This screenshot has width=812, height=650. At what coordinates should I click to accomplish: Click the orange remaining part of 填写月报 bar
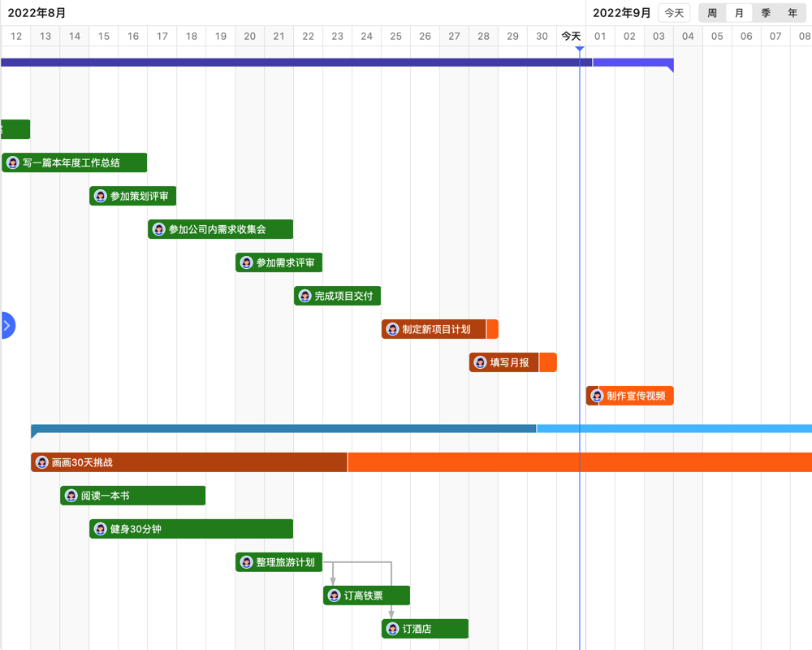[x=548, y=362]
